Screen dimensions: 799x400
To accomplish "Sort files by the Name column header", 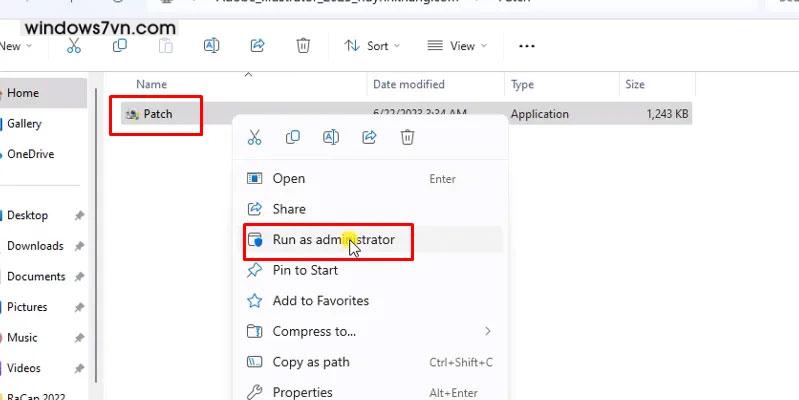I will click(x=151, y=85).
